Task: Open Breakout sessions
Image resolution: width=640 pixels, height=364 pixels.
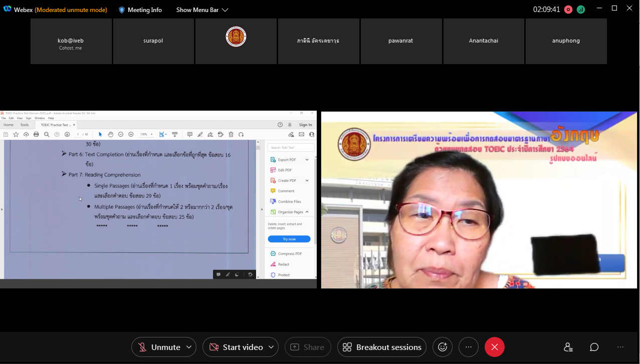Action: click(382, 347)
